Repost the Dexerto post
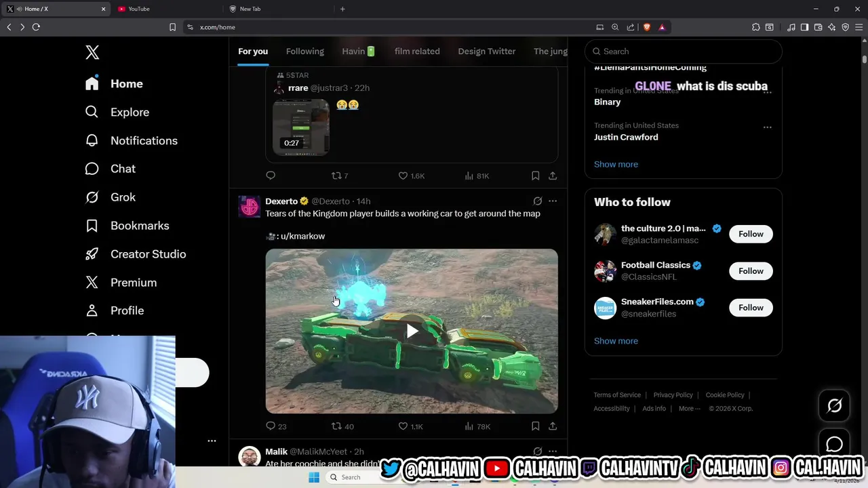 (342, 426)
